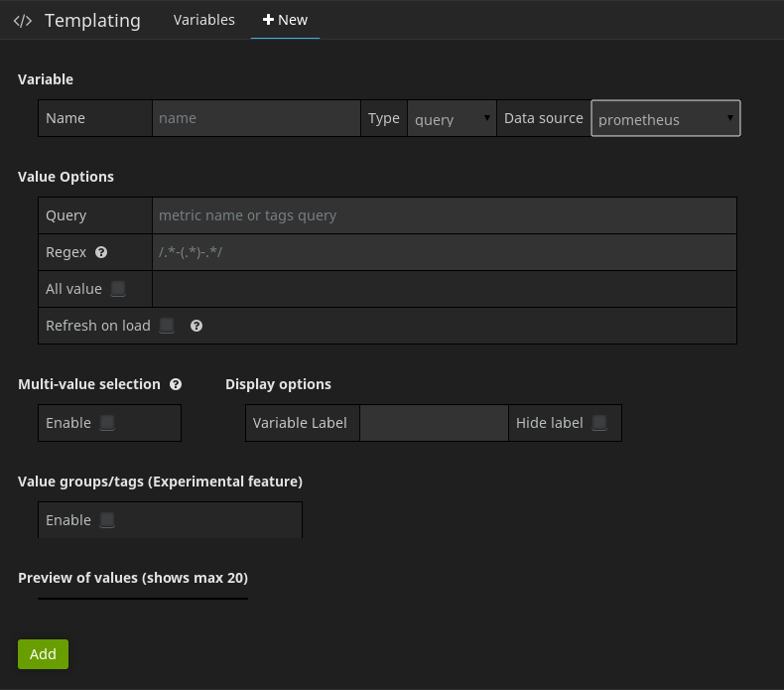Screen dimensions: 784x690
Task: Focus the Query input field
Action: (x=445, y=215)
